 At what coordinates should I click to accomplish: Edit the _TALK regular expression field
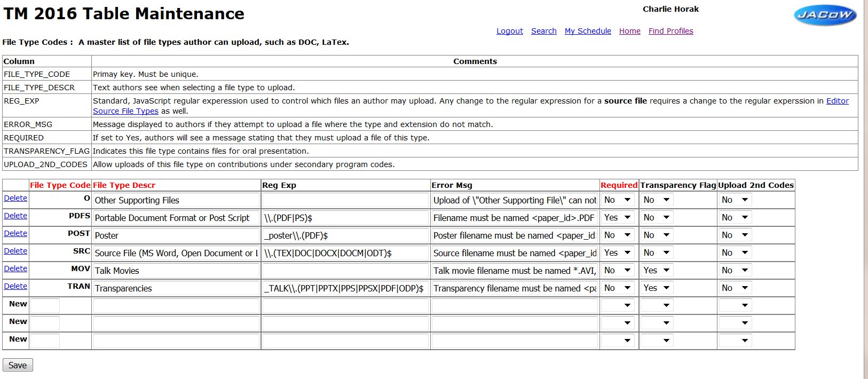tap(345, 288)
